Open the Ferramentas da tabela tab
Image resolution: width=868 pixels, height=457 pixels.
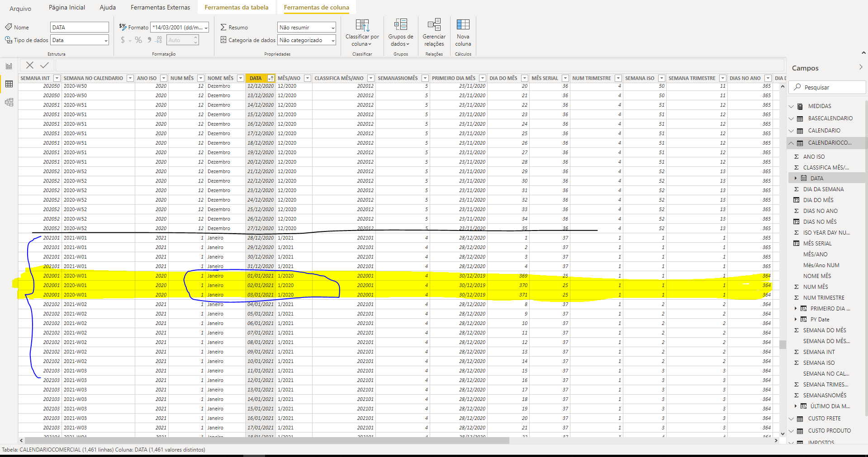pos(237,7)
